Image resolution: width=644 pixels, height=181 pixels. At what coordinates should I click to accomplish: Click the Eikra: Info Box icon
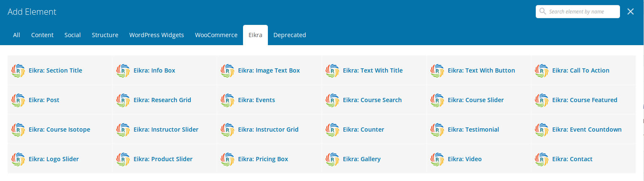[123, 71]
